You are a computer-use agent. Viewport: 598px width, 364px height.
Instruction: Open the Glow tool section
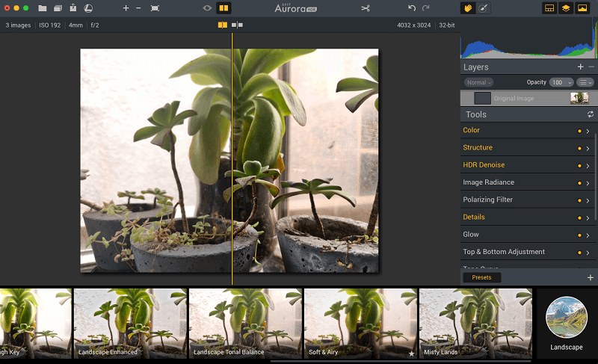(x=528, y=235)
